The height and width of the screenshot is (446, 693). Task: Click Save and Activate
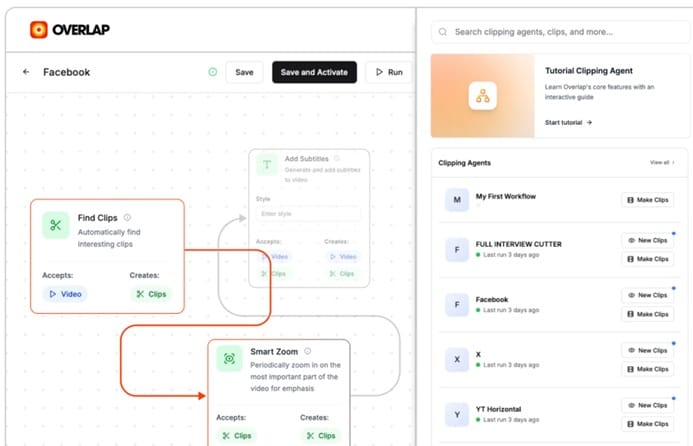(x=314, y=72)
